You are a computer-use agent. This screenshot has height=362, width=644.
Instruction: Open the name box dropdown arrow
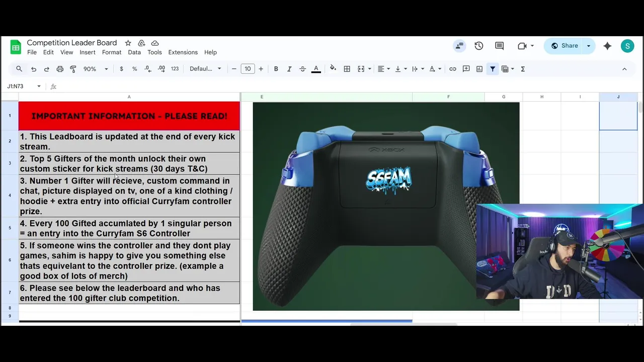click(x=39, y=86)
